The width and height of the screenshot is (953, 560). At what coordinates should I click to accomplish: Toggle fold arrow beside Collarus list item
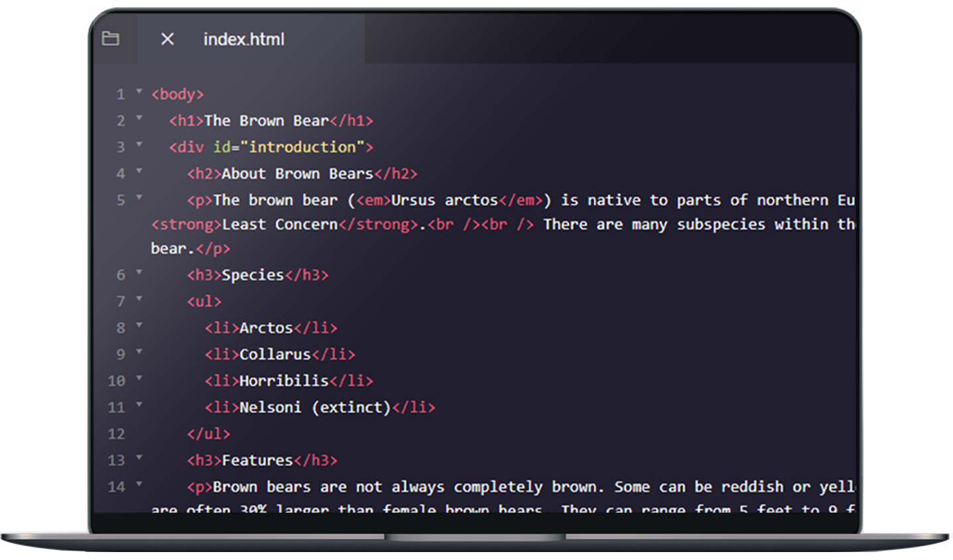tap(139, 352)
